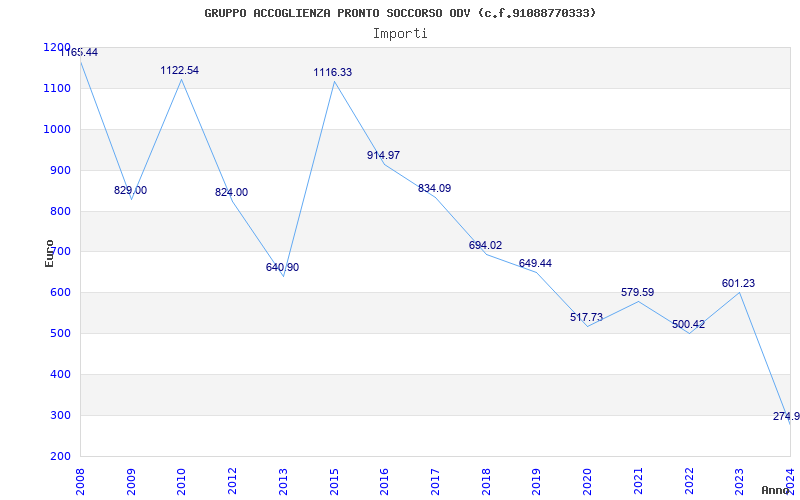The height and width of the screenshot is (500, 800).
Task: Click the 1000 y-axis tick label
Action: point(57,130)
